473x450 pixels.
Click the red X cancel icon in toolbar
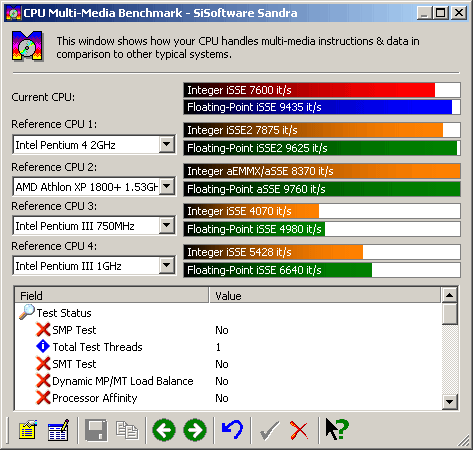point(299,430)
